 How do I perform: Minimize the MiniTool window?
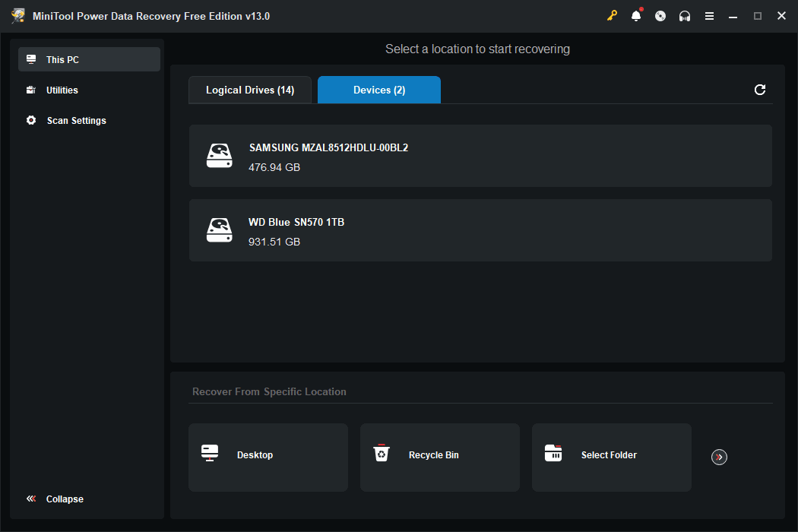(733, 16)
